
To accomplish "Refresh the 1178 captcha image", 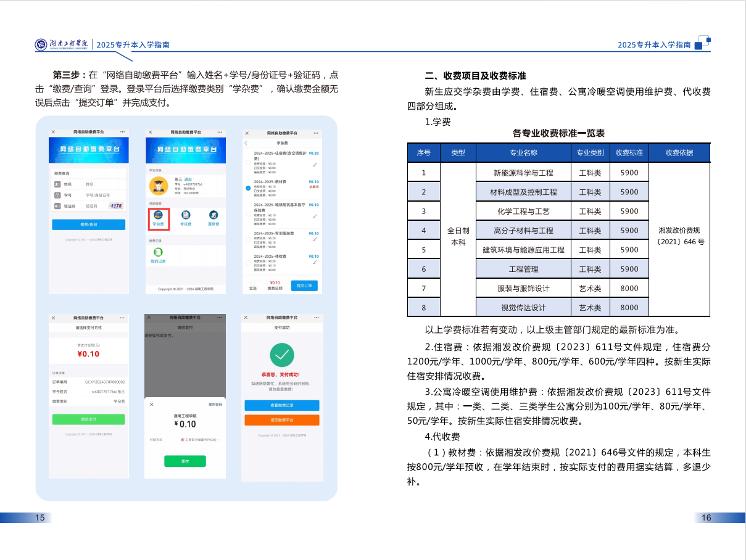I will tap(116, 206).
